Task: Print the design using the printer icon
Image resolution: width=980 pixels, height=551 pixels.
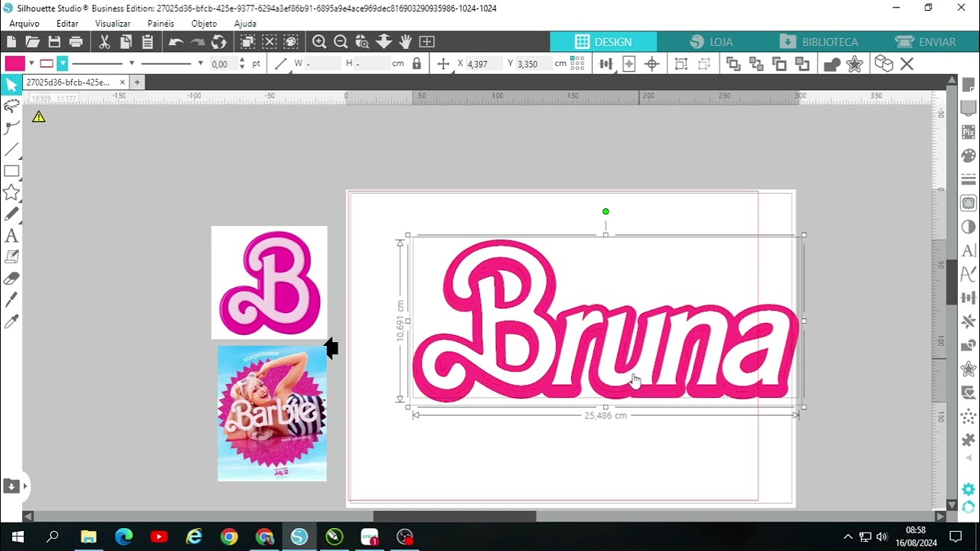Action: click(76, 41)
